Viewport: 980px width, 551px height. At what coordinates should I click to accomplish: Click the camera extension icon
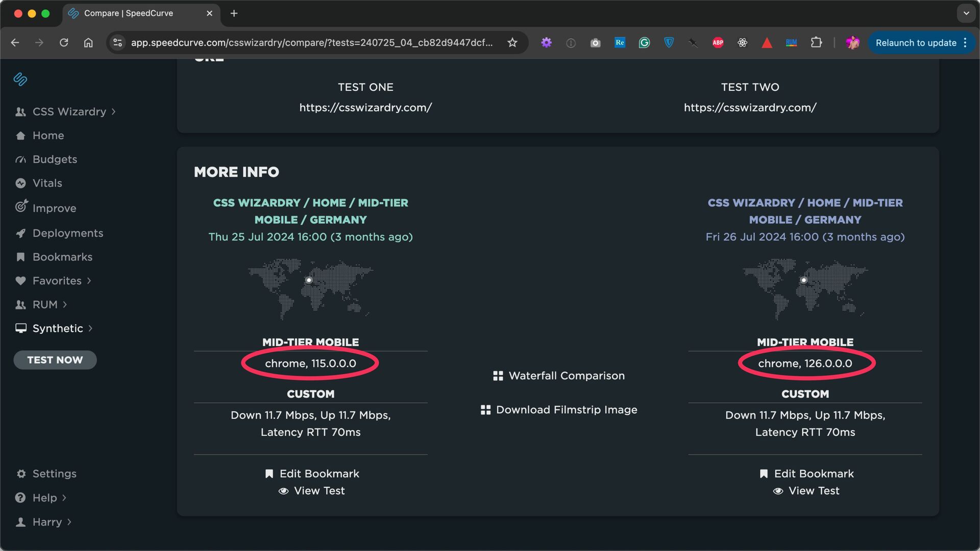(x=595, y=43)
